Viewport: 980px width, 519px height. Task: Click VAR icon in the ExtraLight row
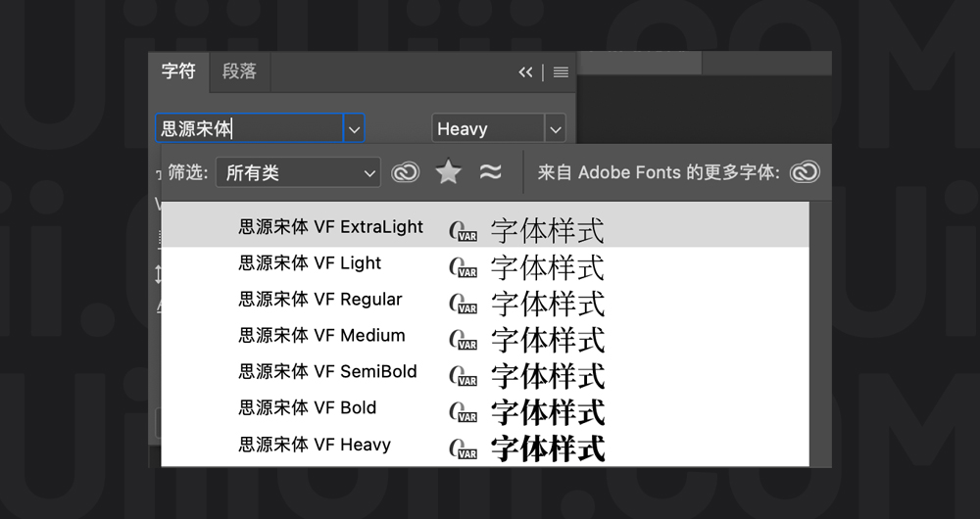464,231
